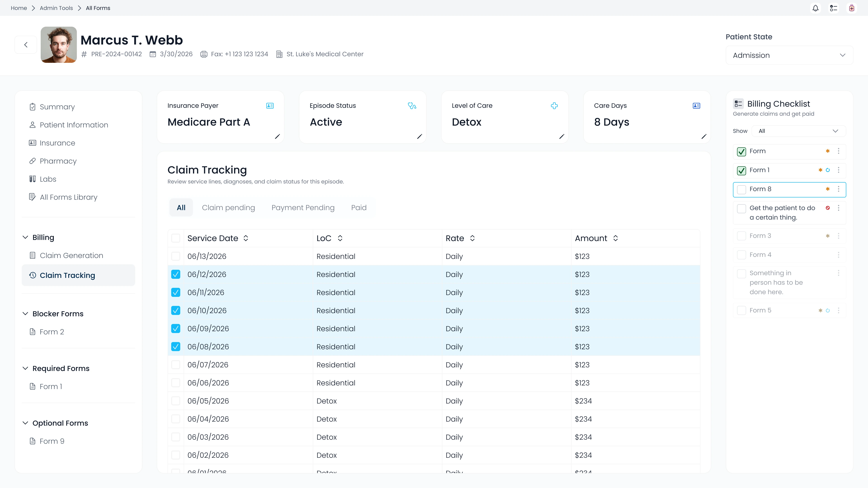This screenshot has height=488, width=868.
Task: Edit the Episode Status card with pencil
Action: [x=420, y=136]
